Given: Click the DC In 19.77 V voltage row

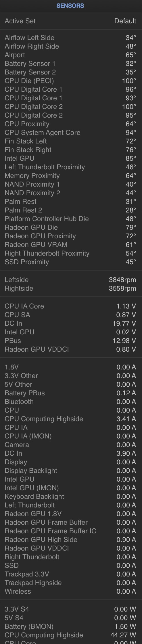Looking at the screenshot, I should pos(71,323).
